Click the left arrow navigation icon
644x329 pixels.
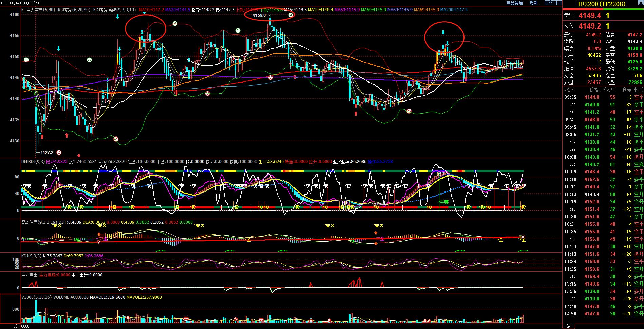point(547,3)
